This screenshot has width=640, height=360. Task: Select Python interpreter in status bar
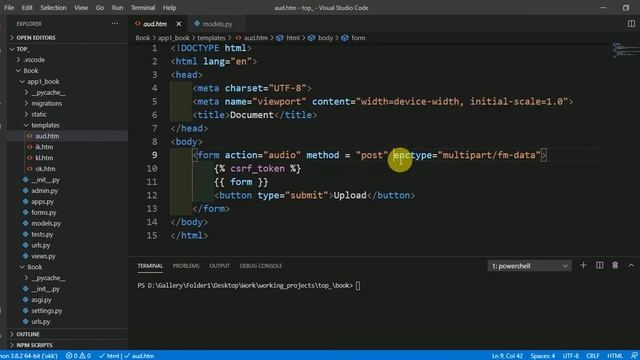click(29, 356)
